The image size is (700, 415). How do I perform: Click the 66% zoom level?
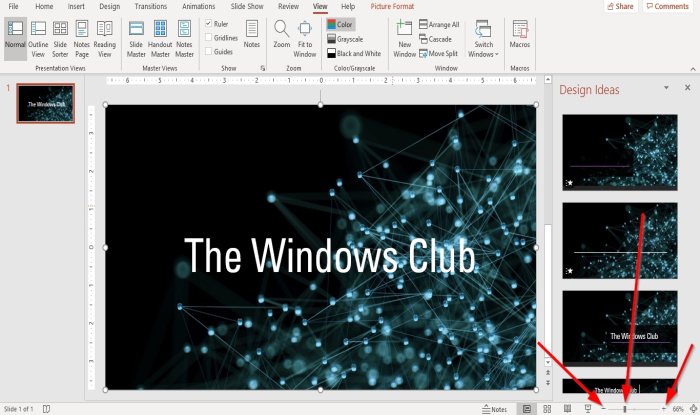[678, 409]
